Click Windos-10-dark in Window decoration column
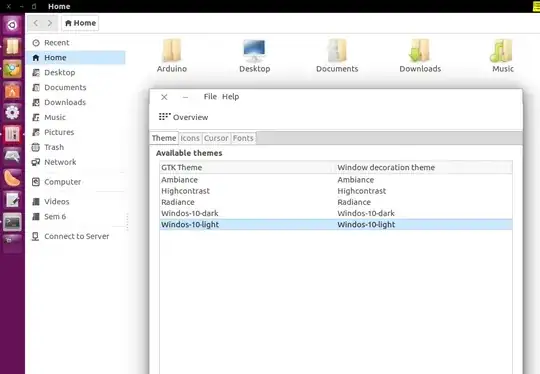 tap(366, 213)
